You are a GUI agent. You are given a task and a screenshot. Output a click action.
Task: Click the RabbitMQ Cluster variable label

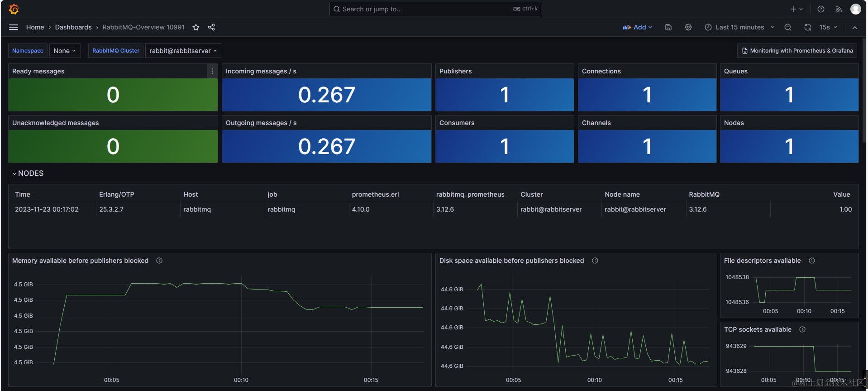pos(116,51)
